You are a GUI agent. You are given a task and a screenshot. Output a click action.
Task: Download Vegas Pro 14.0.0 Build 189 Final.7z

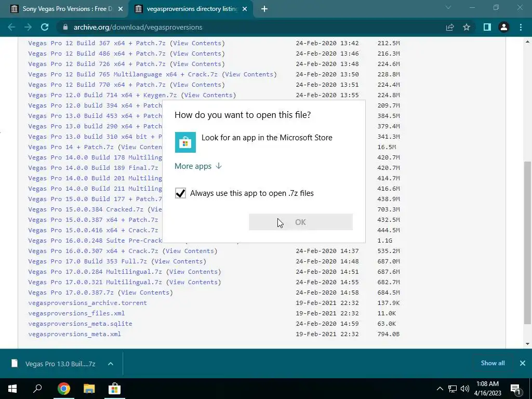coord(93,168)
